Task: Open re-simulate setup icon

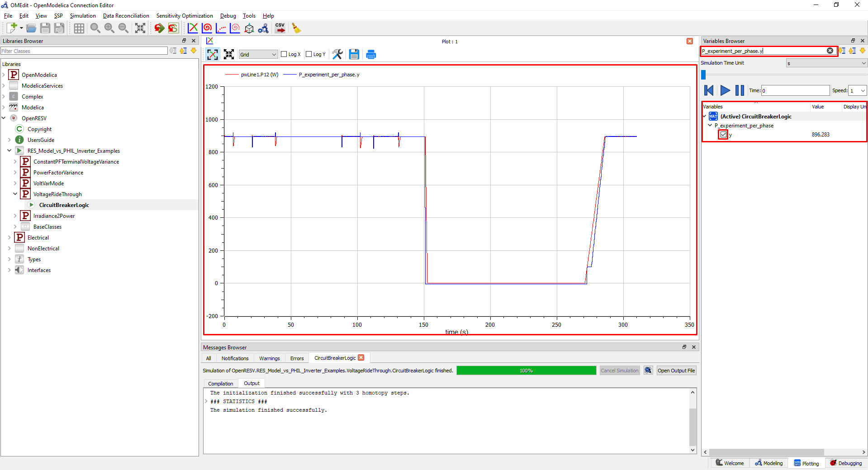Action: pyautogui.click(x=173, y=28)
